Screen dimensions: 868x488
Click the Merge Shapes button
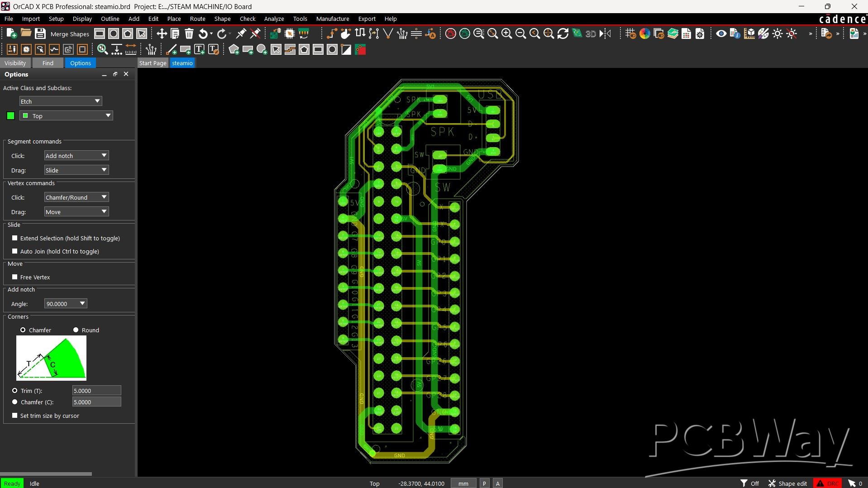click(x=70, y=34)
